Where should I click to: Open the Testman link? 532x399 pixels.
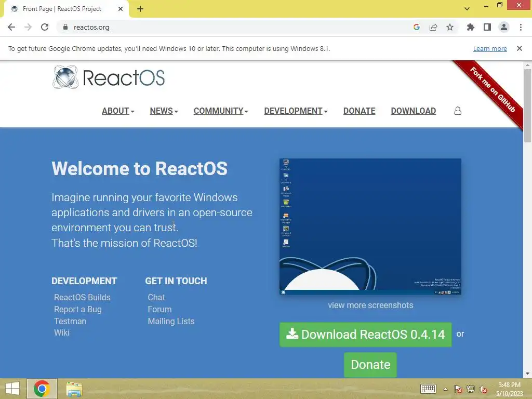pyautogui.click(x=70, y=321)
